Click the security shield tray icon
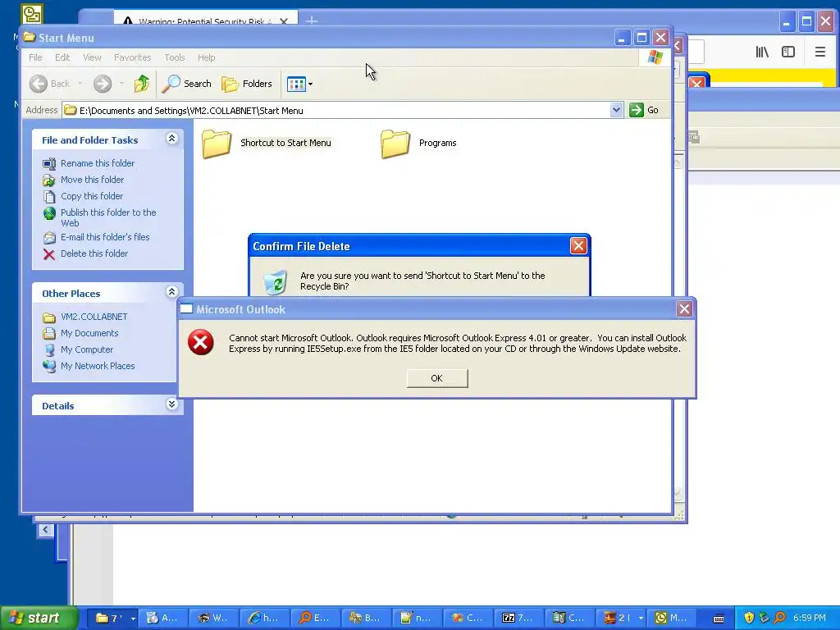This screenshot has height=630, width=840. tap(749, 618)
